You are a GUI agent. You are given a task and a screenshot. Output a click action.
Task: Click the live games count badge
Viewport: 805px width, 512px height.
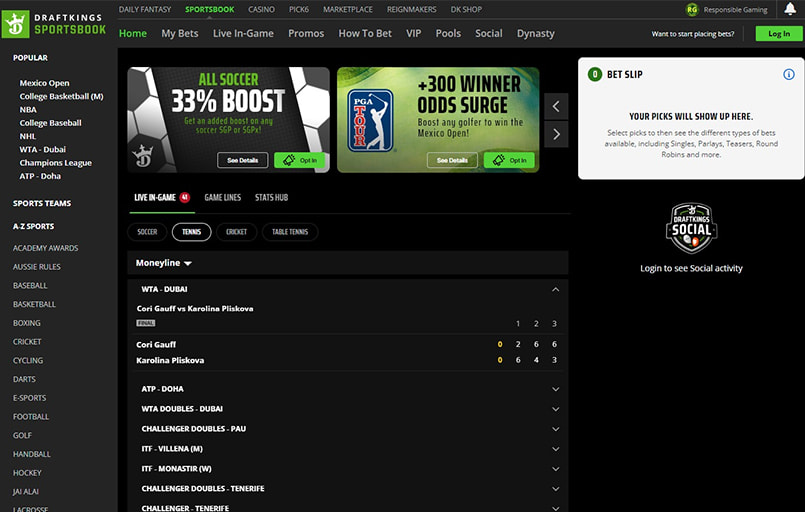[x=184, y=197]
